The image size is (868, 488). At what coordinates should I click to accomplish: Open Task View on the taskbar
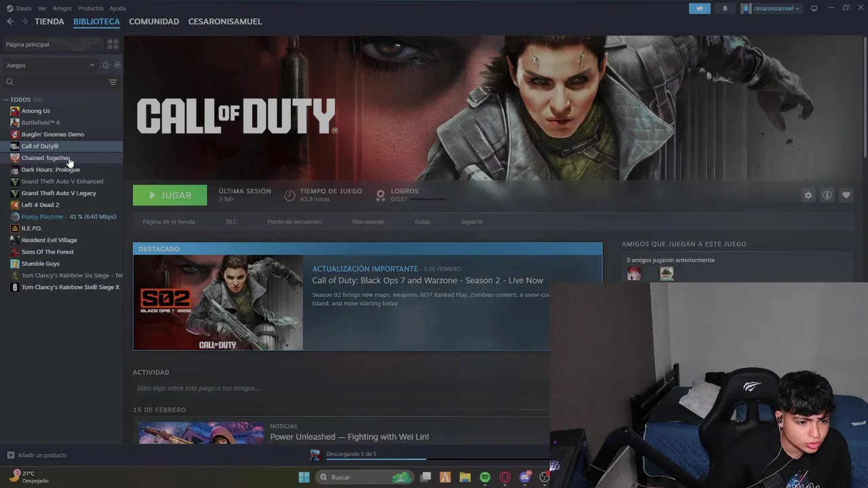pos(425,477)
